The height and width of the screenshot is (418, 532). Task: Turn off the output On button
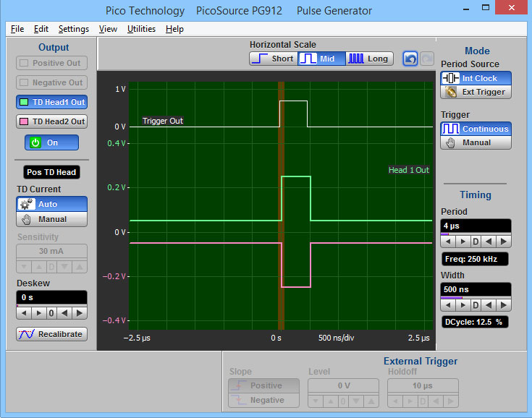point(51,142)
